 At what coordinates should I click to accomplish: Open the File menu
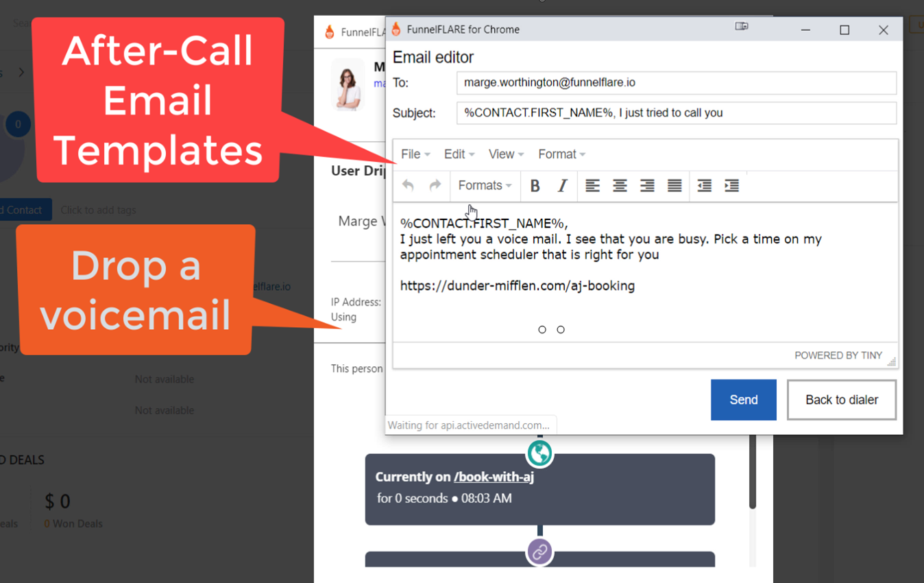pyautogui.click(x=415, y=154)
